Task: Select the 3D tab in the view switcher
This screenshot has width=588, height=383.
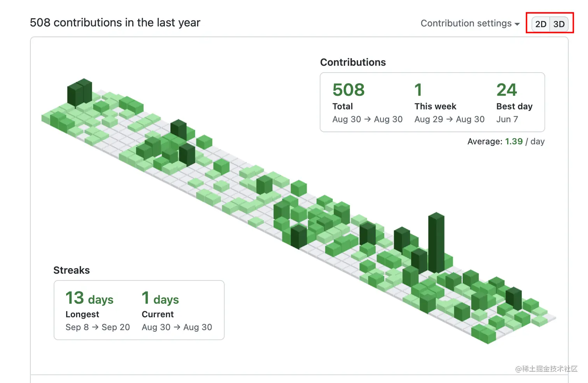Action: pyautogui.click(x=559, y=24)
